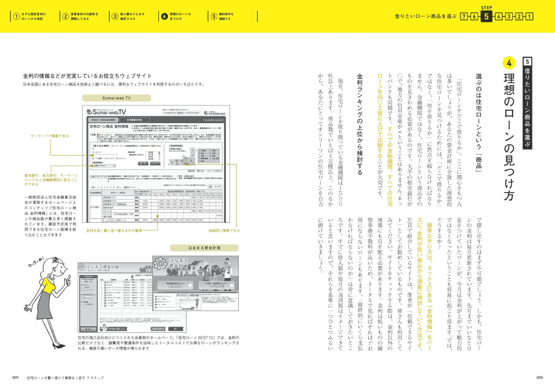Image resolution: width=555 pixels, height=392 pixels.
Task: Click the search button at the sidebar bottom
Action: click(88, 329)
